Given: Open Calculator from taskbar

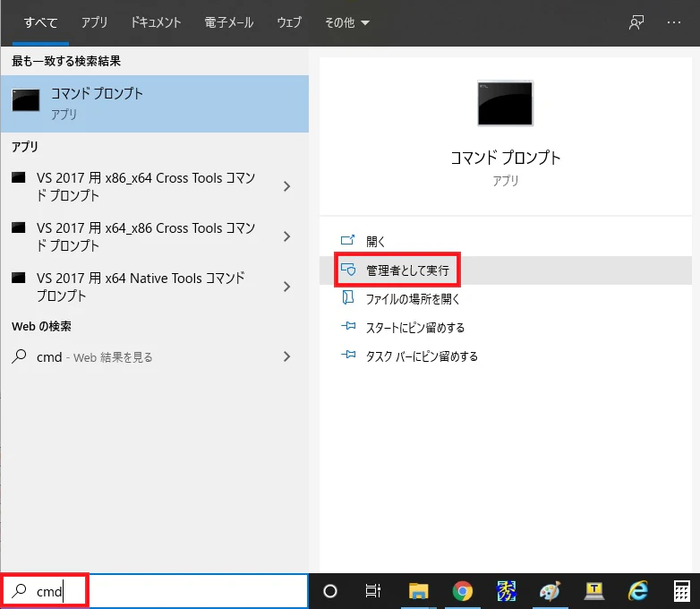Looking at the screenshot, I should pos(682,591).
